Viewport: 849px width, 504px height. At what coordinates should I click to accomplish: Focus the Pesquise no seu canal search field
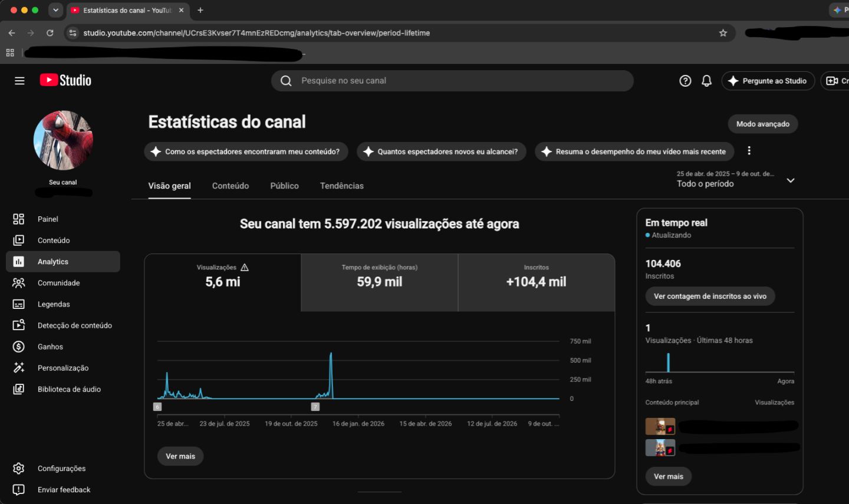[x=452, y=81]
